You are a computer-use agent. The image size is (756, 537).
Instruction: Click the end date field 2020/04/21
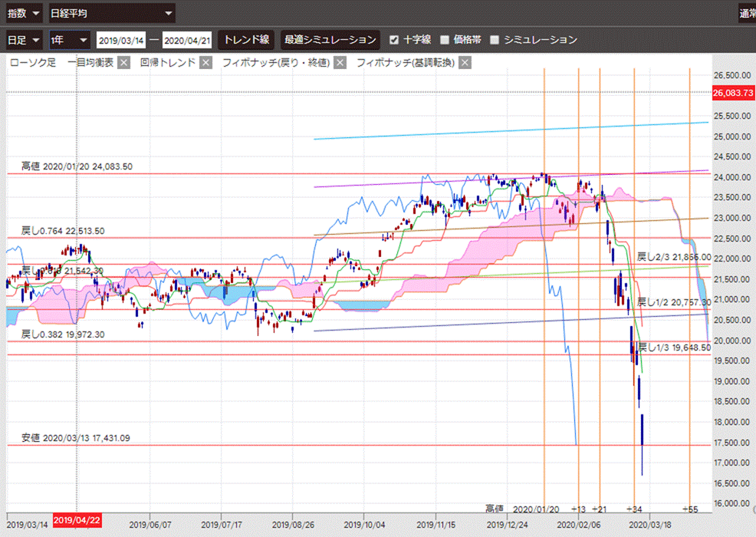tap(187, 40)
